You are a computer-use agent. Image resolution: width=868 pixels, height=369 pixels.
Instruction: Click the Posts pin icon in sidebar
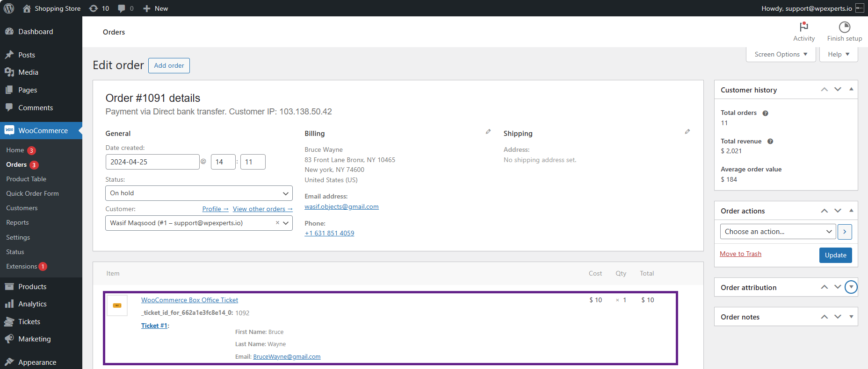coord(9,55)
